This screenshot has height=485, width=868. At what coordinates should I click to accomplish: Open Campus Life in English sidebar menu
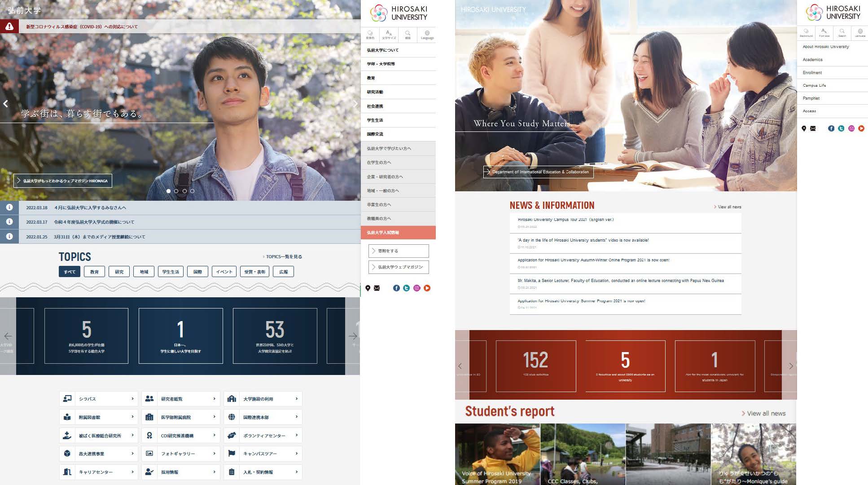coord(833,85)
